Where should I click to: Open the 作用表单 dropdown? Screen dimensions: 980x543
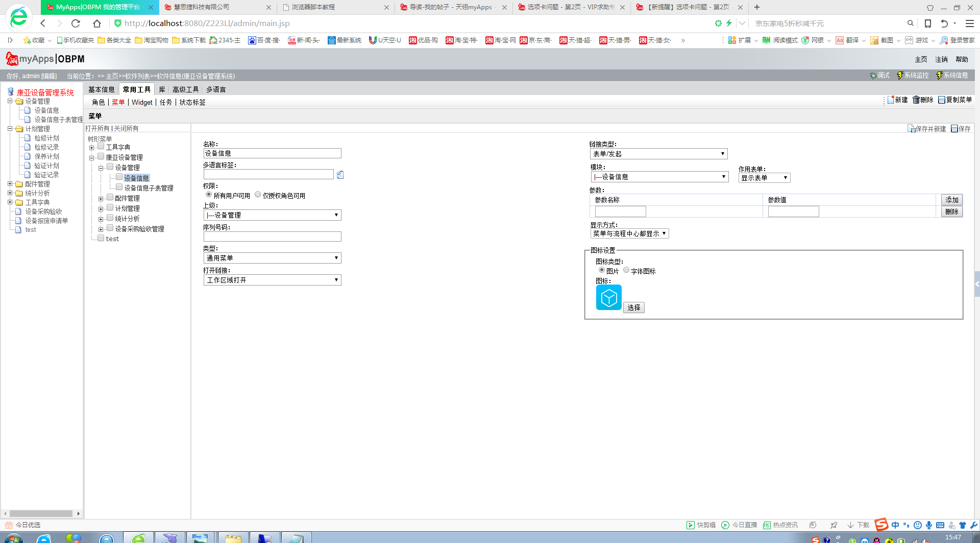(x=765, y=178)
